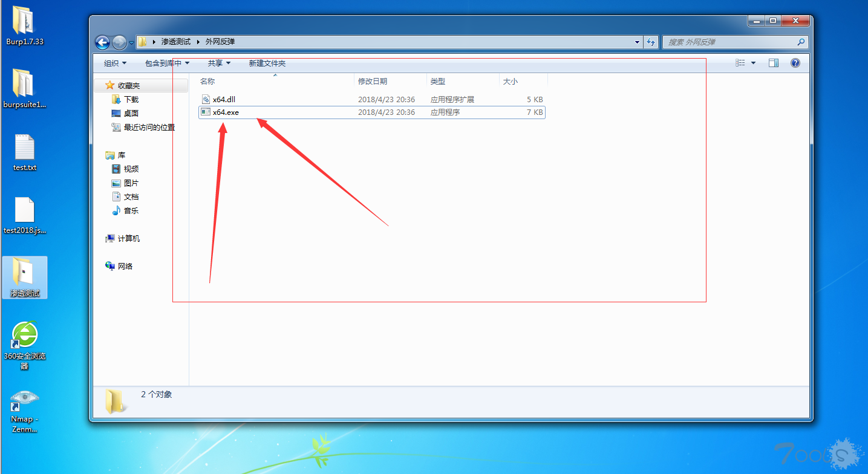Change view using the view mode icon
This screenshot has height=474, width=868.
[x=740, y=63]
